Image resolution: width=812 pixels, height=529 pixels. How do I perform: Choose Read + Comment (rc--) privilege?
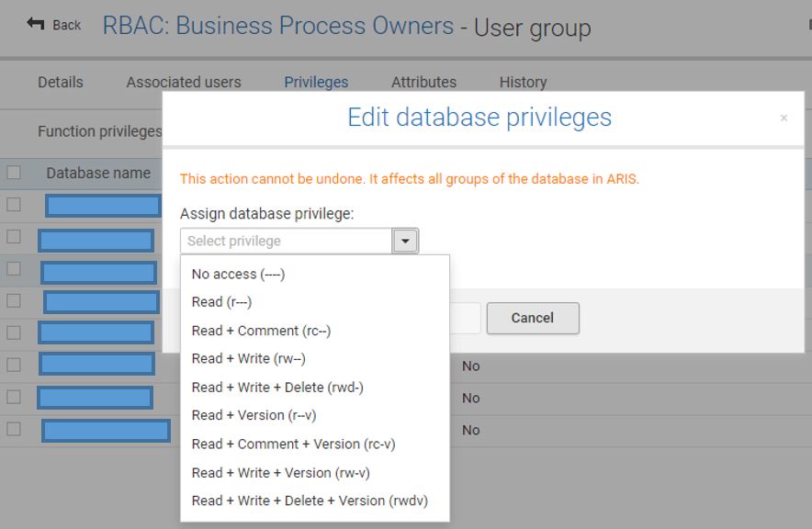pos(261,331)
